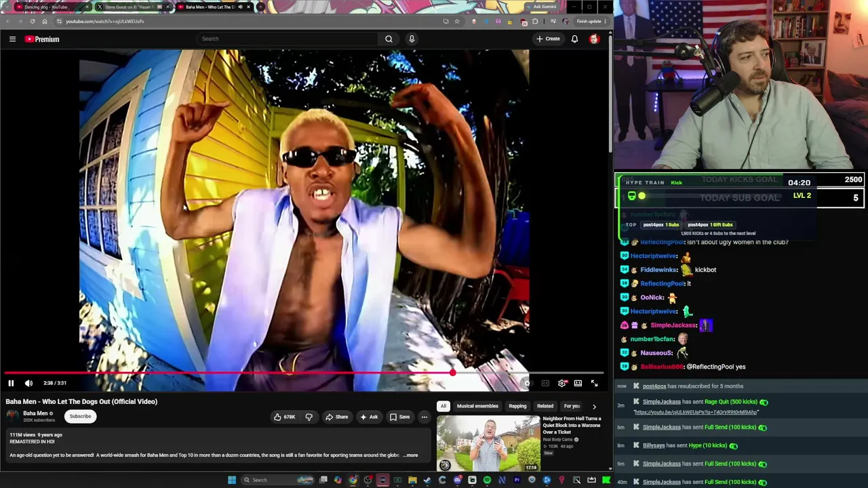Switch the player to theater mode
Screen dimensions: 868x488
578,384
